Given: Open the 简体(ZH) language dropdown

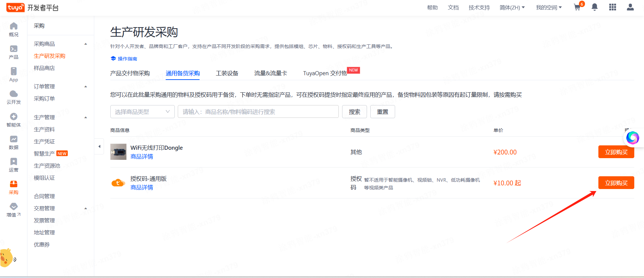Looking at the screenshot, I should pos(512,7).
